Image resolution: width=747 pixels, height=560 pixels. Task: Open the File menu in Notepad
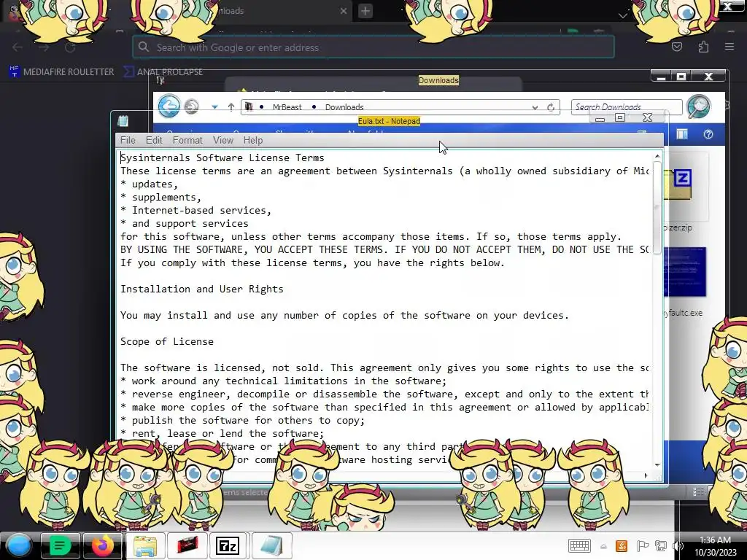(128, 140)
